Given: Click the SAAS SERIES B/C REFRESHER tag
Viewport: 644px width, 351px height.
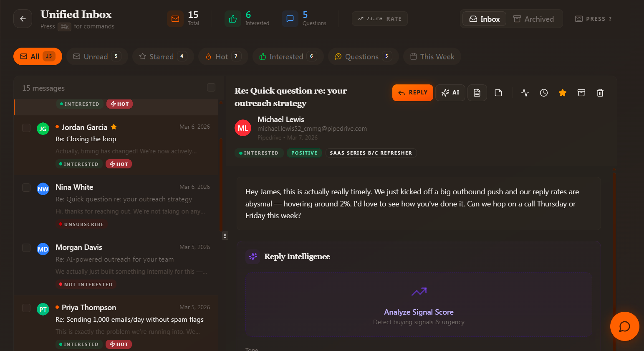Looking at the screenshot, I should point(371,153).
